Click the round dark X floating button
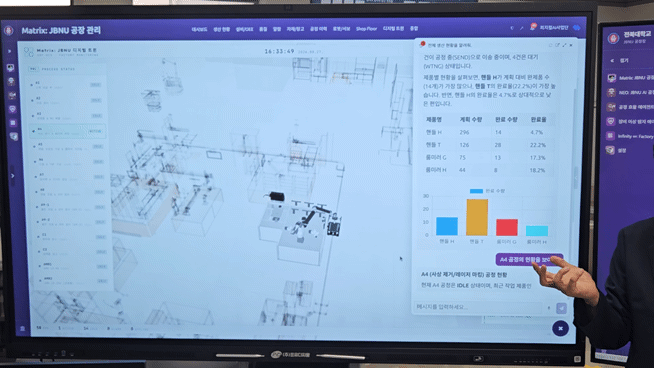 coord(560,328)
